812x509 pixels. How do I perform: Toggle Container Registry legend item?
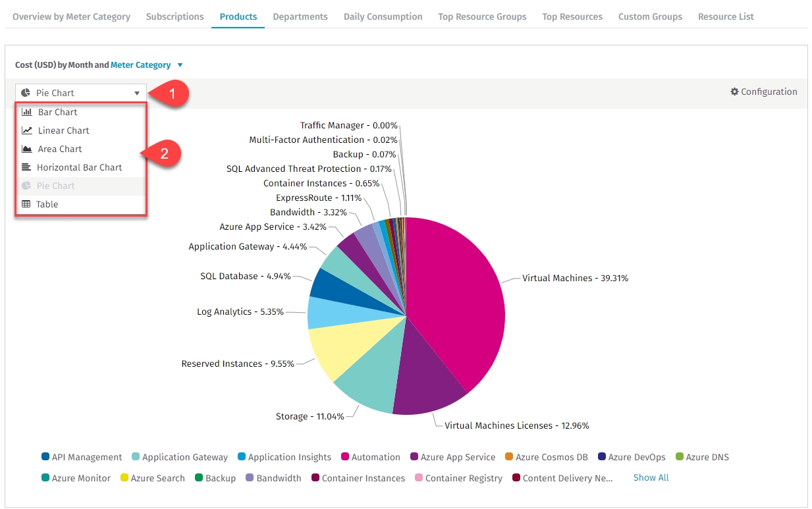pos(458,478)
